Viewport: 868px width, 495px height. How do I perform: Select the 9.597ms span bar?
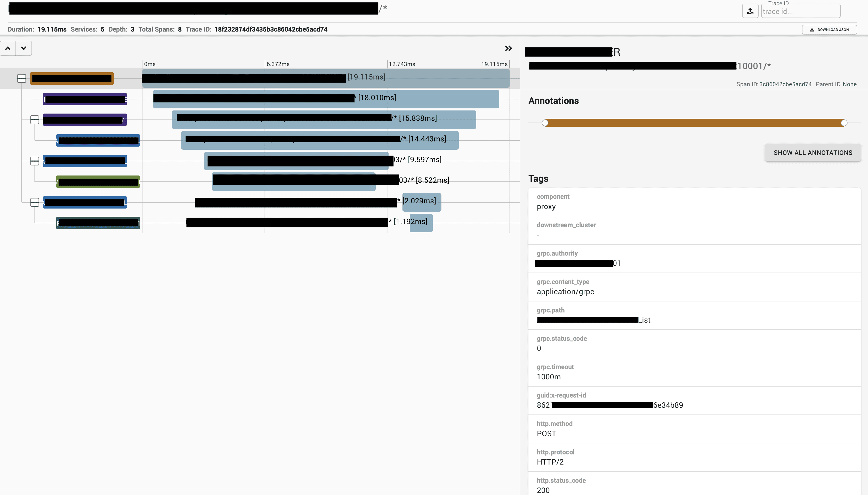(296, 161)
